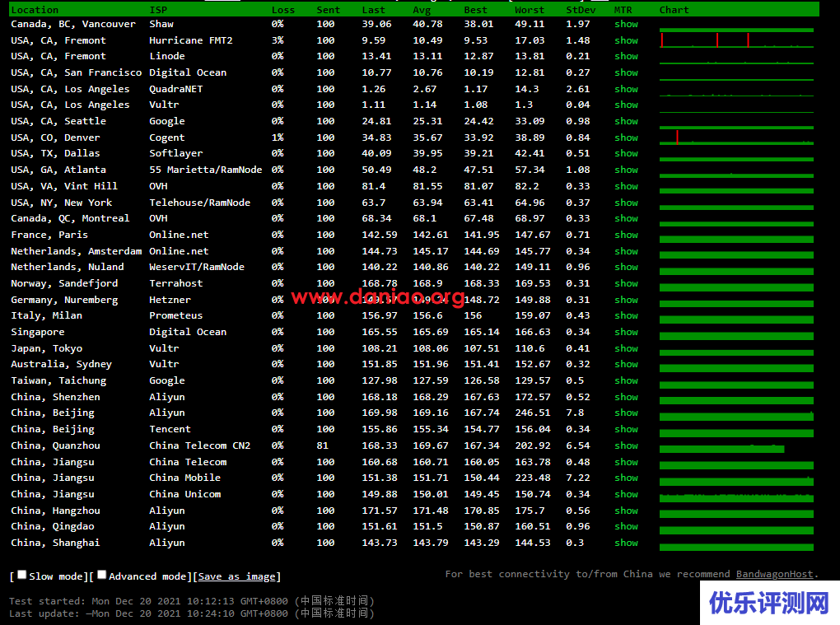This screenshot has height=625, width=840.
Task: Show MTR for Nuland WeservIT/RamNode
Action: coord(626,267)
